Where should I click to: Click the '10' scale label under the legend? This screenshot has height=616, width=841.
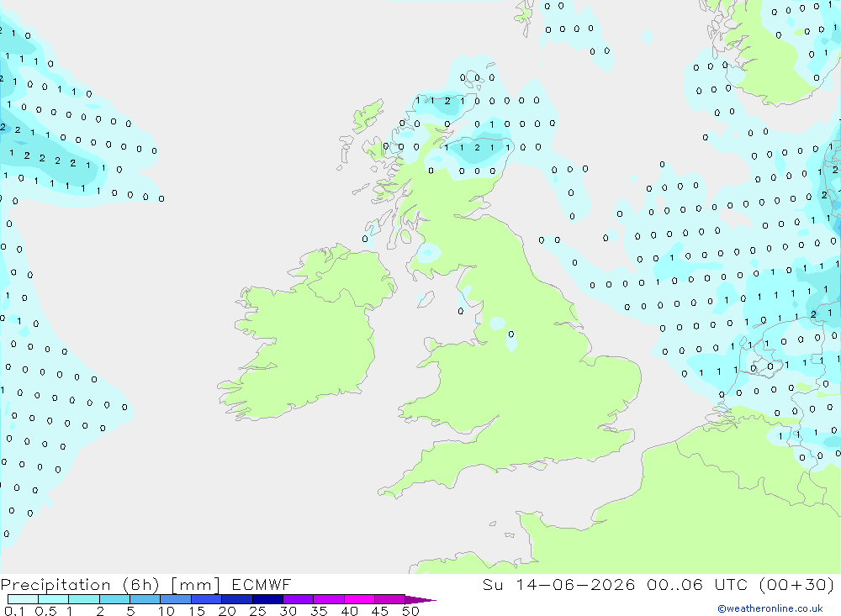coord(167,611)
